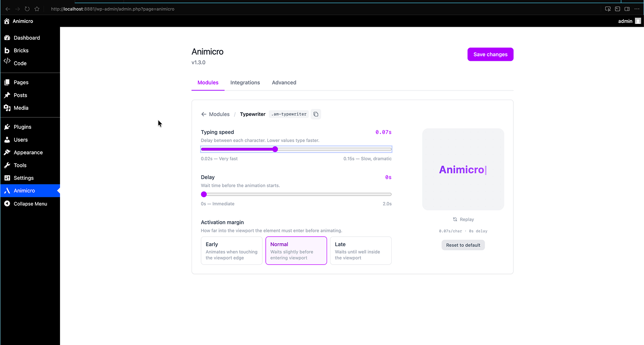Select the Normal activation margin card
Viewport: 644px width, 345px height.
[x=296, y=250]
